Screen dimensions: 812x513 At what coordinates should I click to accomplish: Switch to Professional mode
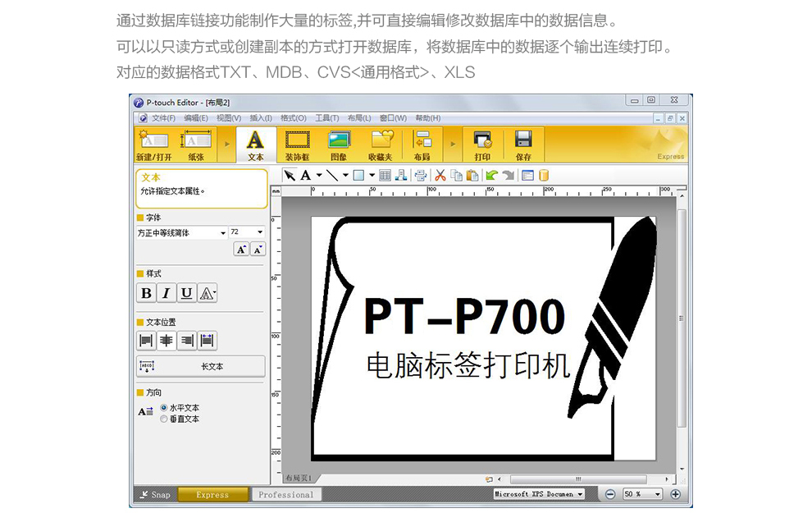click(286, 495)
